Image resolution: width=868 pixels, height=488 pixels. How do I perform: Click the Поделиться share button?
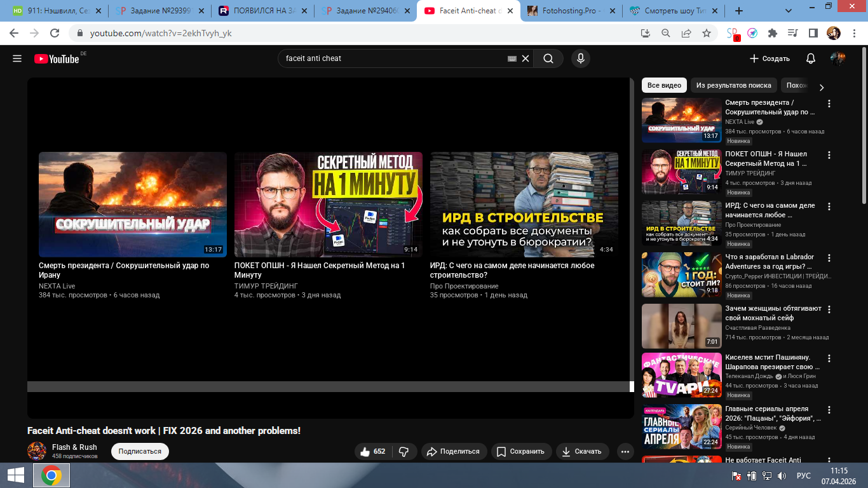[454, 451]
